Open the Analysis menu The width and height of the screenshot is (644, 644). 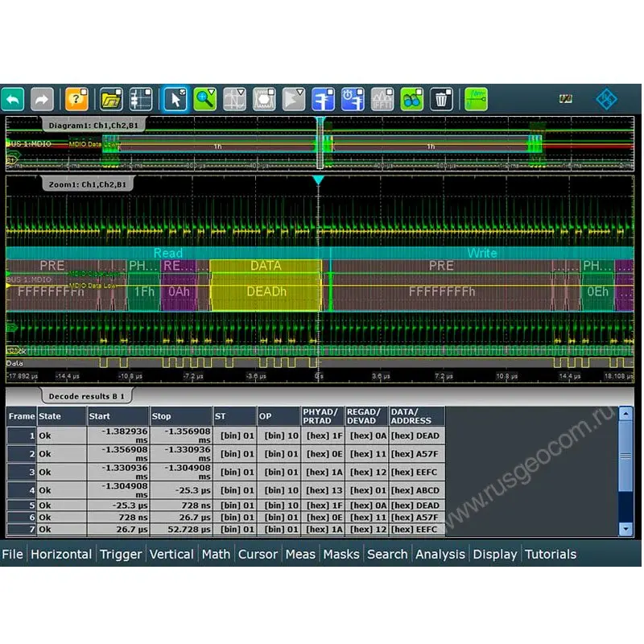[x=440, y=554]
